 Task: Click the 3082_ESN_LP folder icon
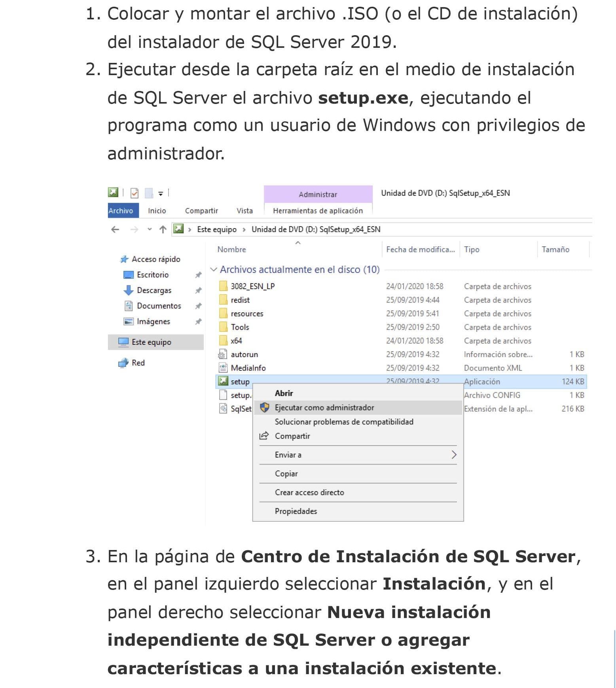click(x=223, y=286)
